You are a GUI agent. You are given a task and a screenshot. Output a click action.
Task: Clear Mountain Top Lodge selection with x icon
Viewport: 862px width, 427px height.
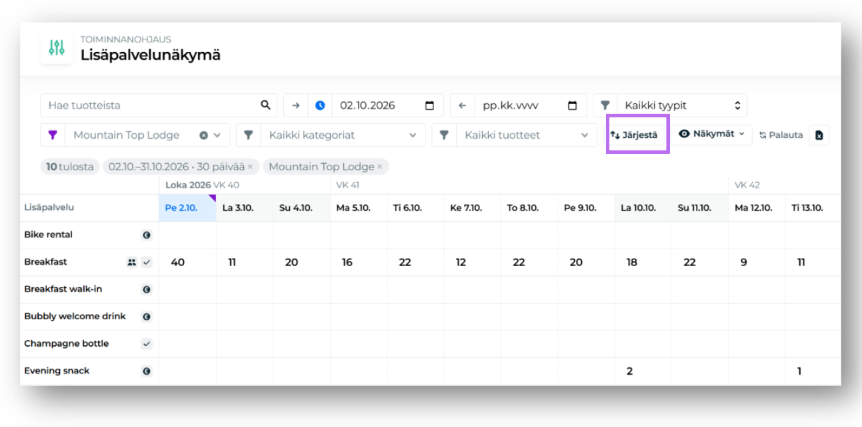coord(203,135)
